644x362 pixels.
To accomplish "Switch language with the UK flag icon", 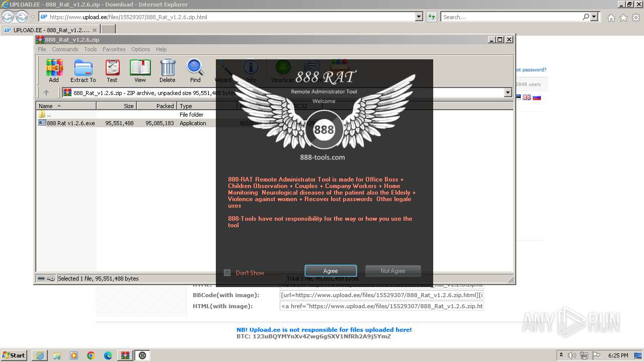I will point(527,98).
